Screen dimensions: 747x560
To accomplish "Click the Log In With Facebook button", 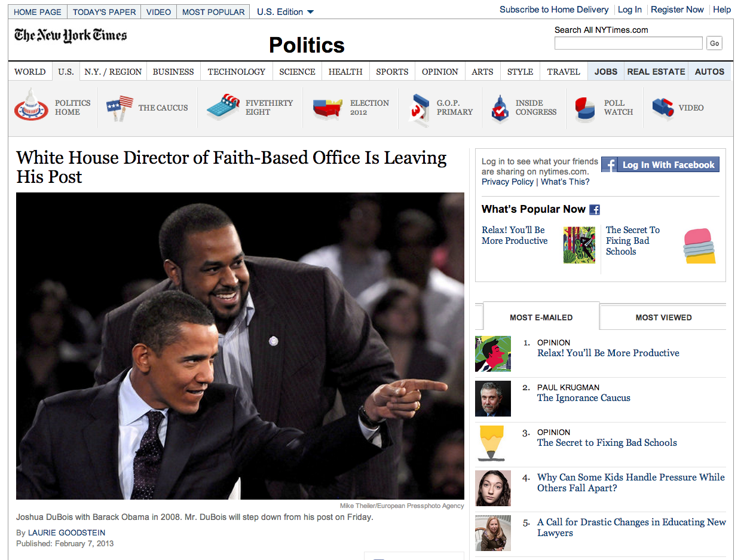I will click(660, 164).
